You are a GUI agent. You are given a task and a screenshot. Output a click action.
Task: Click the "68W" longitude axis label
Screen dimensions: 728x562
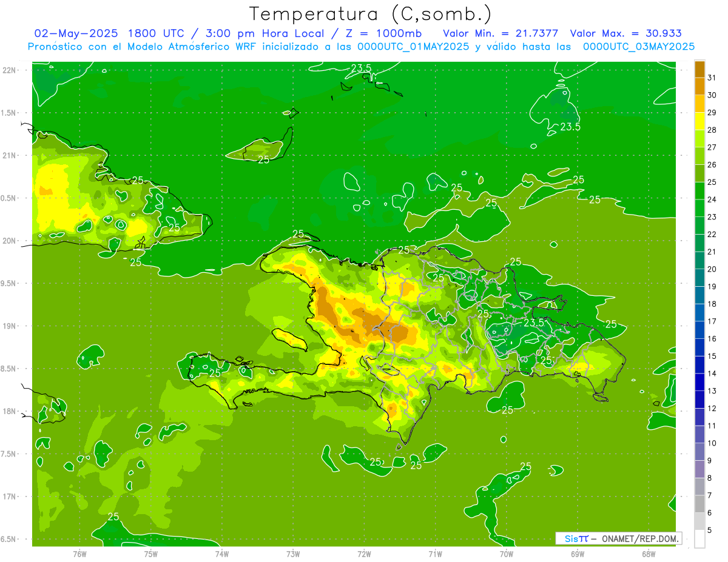[x=649, y=554]
